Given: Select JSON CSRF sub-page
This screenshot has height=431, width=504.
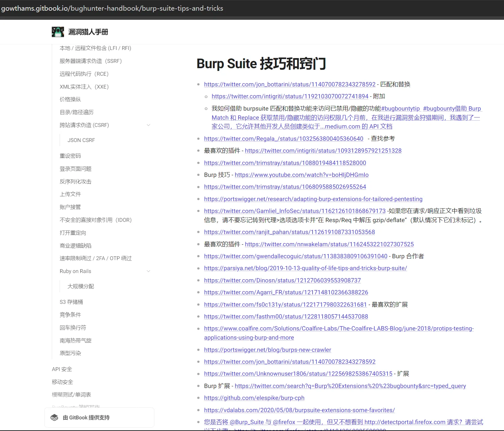Looking at the screenshot, I should pyautogui.click(x=81, y=140).
